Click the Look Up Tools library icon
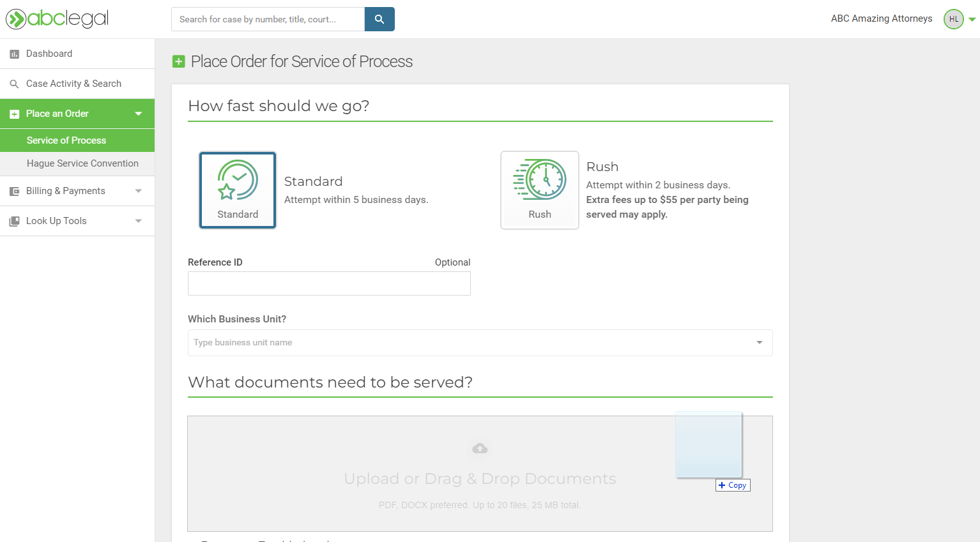 (14, 222)
